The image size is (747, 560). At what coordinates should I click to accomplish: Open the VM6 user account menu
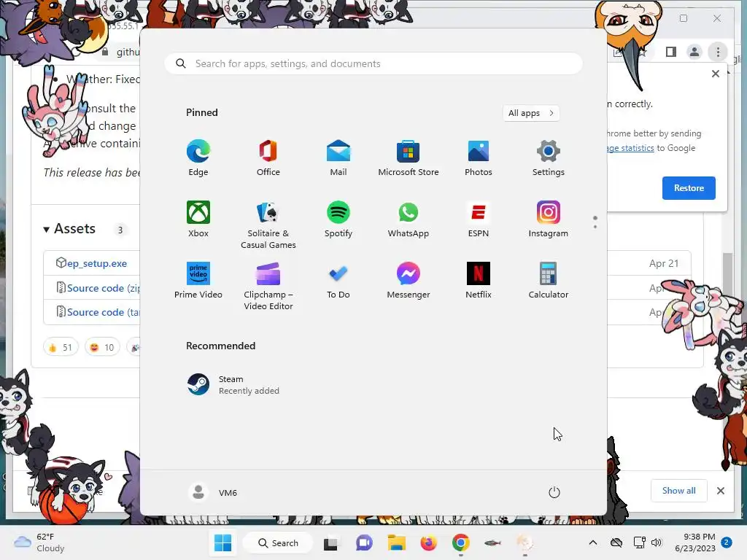pos(213,492)
